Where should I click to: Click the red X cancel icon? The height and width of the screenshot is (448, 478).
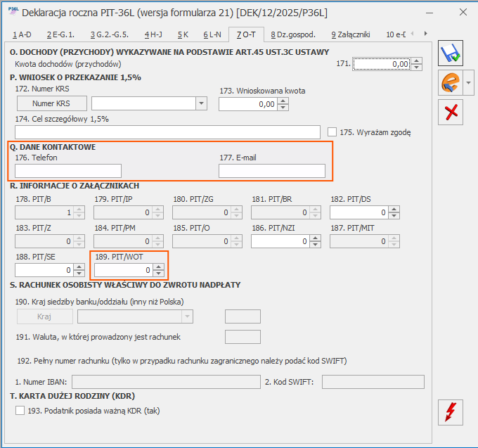tap(450, 112)
